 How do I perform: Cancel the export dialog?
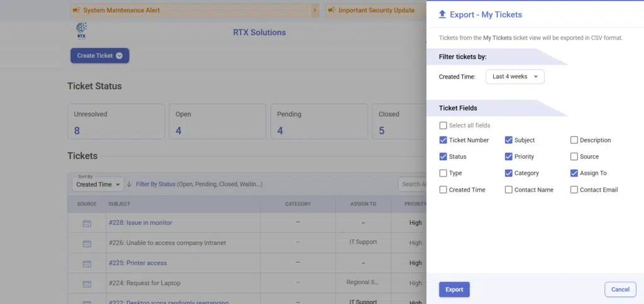coord(620,290)
